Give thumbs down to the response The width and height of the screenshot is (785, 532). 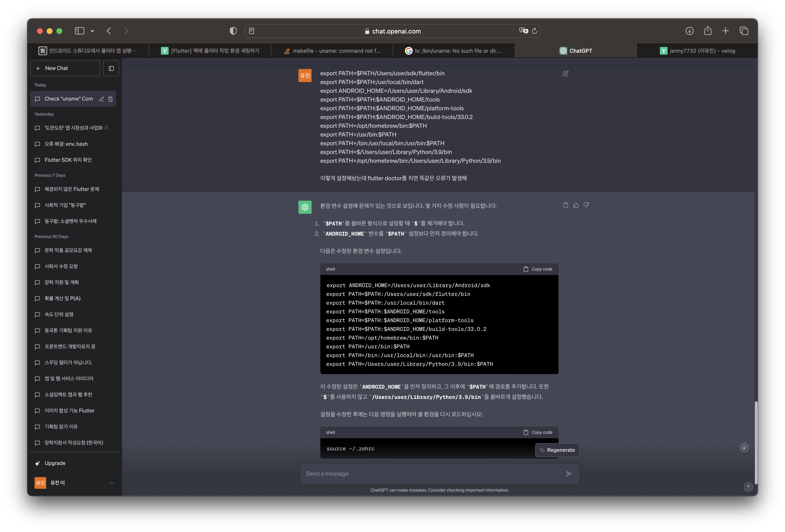pyautogui.click(x=586, y=205)
